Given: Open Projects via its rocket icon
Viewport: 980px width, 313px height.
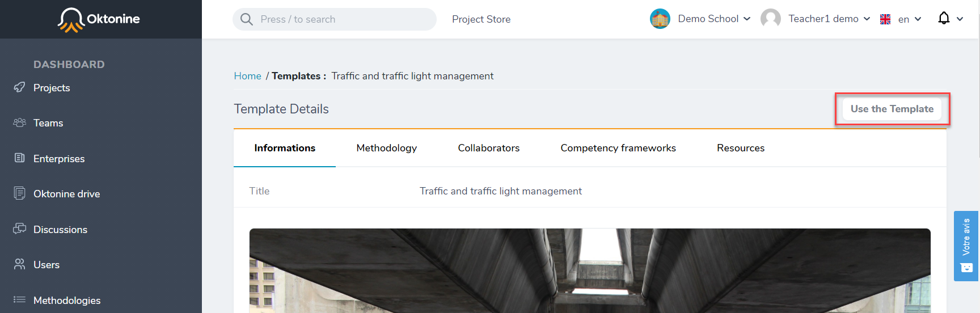Looking at the screenshot, I should coord(19,87).
